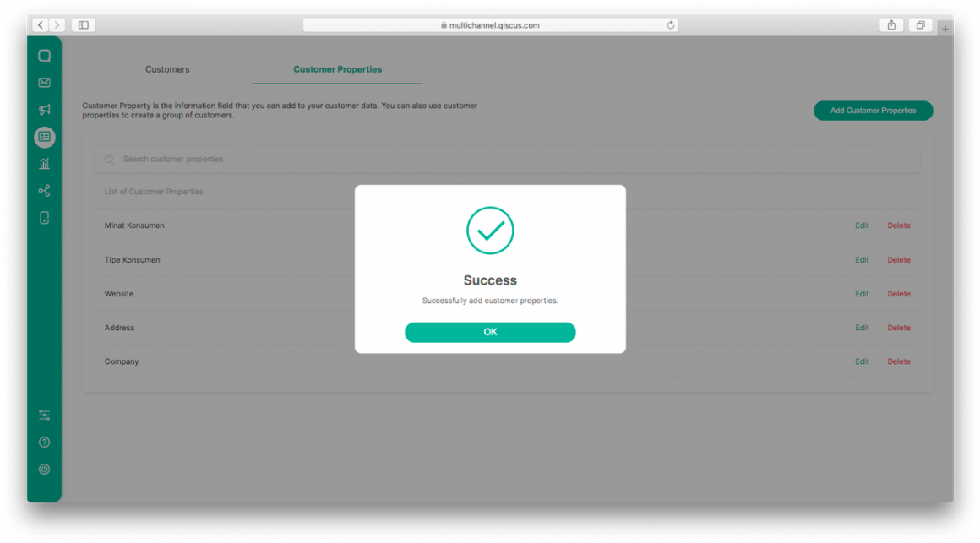
Task: Open the mobile phone sidebar icon
Action: point(44,218)
